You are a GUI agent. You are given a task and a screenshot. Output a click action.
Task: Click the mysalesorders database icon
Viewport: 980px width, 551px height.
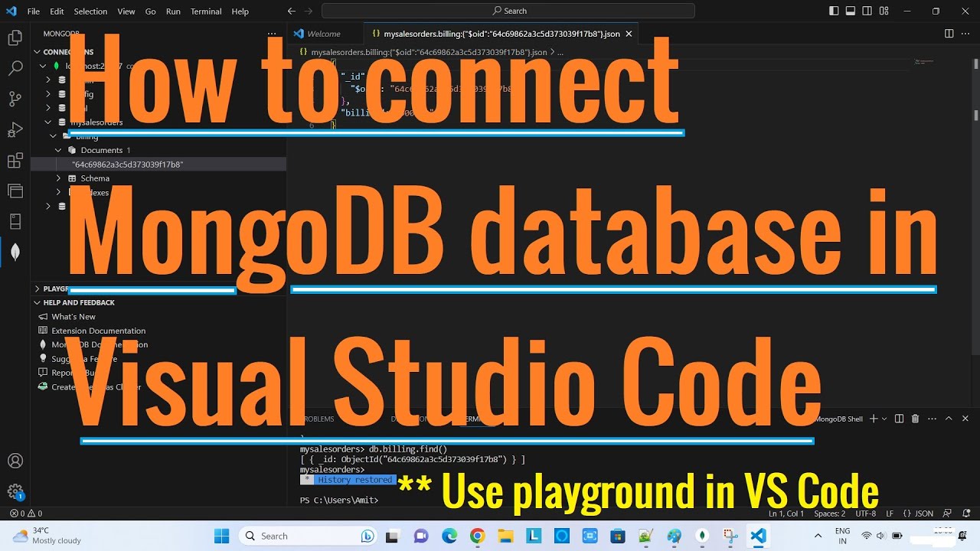pos(62,122)
